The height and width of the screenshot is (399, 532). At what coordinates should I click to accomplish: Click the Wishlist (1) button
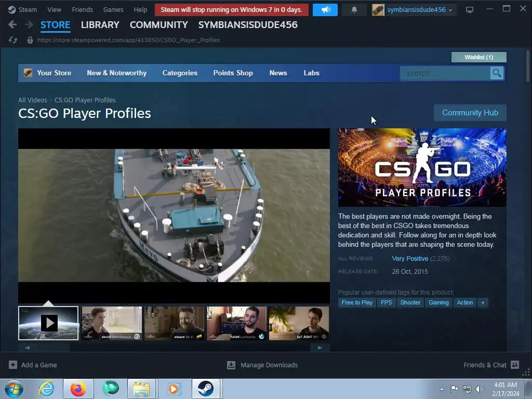tap(478, 57)
